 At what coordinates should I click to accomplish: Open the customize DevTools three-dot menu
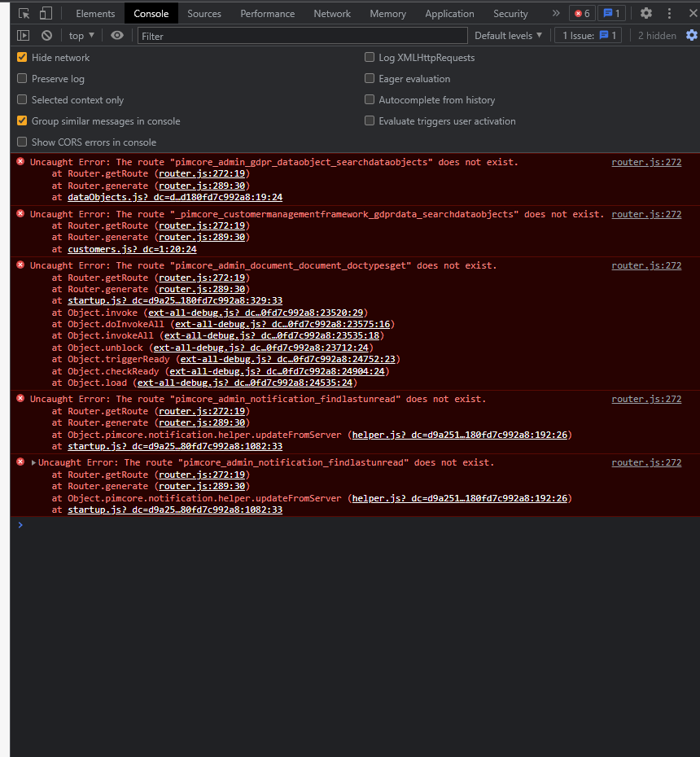tap(669, 13)
